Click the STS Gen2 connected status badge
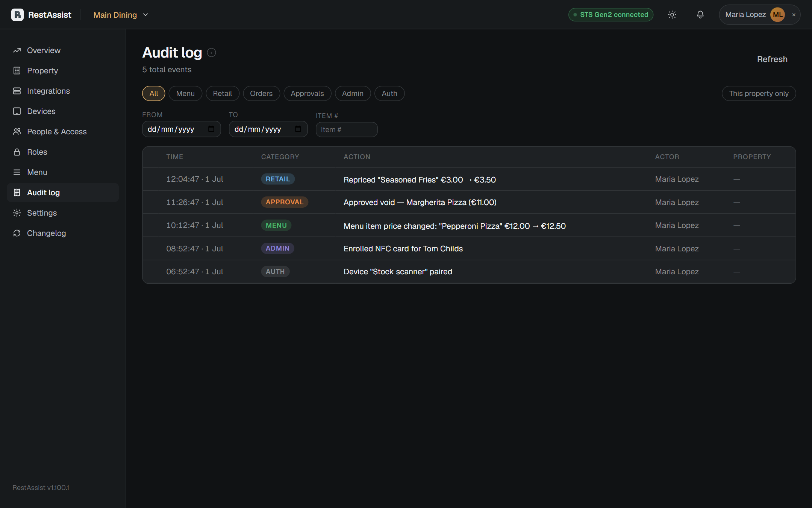Viewport: 812px width, 508px height. (x=611, y=15)
